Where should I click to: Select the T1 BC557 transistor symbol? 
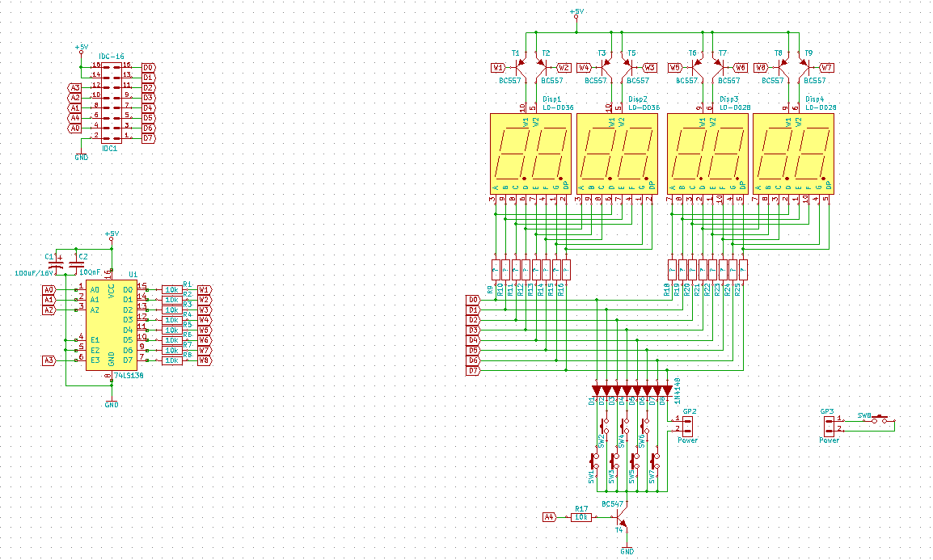tap(521, 67)
